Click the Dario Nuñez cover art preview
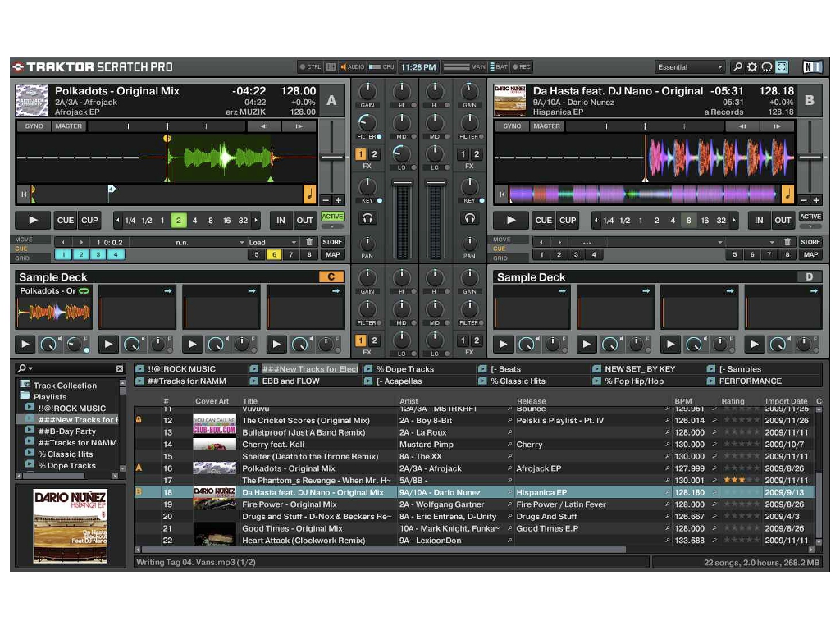This screenshot has height=630, width=840. tap(71, 526)
